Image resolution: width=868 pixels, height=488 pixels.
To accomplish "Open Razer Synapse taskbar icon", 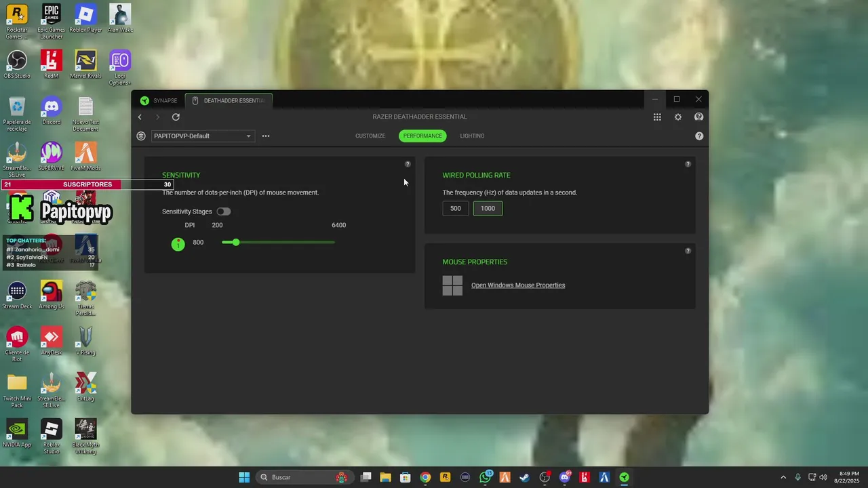I will pyautogui.click(x=624, y=477).
